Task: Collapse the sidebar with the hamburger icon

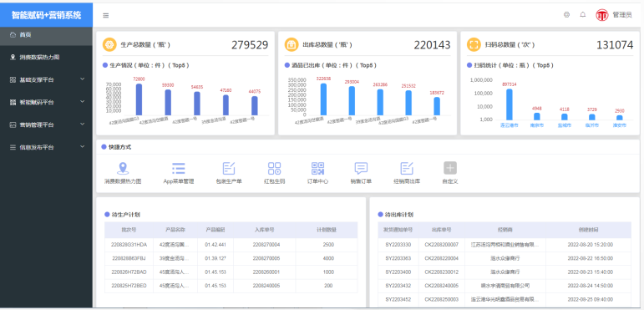Action: 105,16
